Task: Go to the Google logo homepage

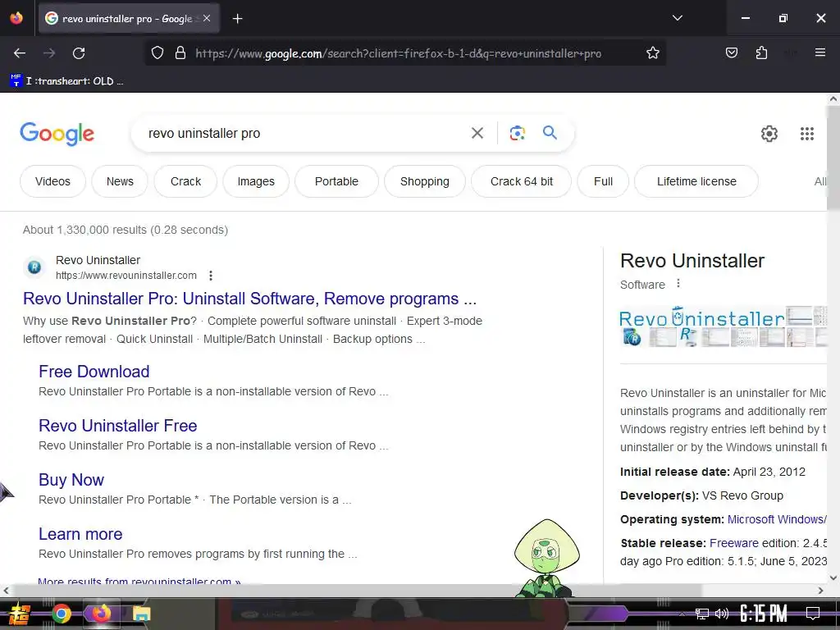Action: pos(57,134)
